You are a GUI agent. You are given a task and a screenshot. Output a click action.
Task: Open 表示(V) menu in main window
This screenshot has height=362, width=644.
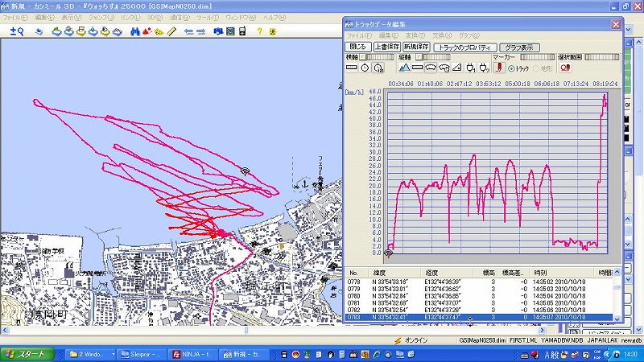(71, 18)
